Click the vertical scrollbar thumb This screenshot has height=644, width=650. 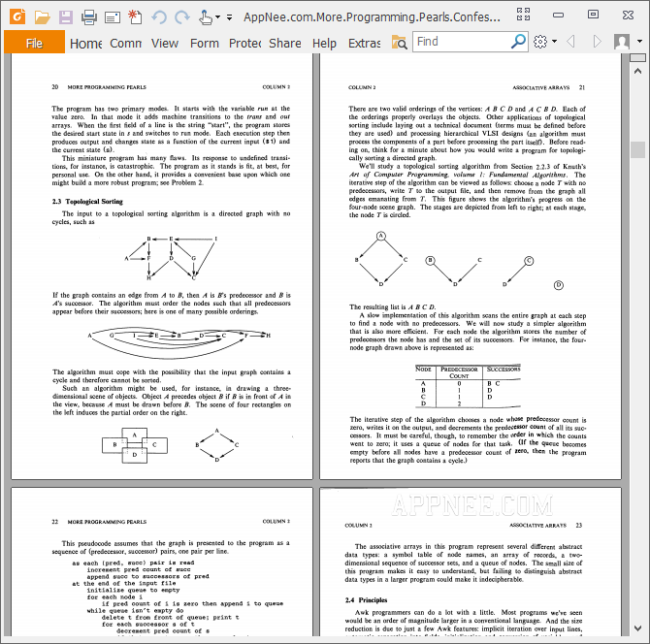637,149
